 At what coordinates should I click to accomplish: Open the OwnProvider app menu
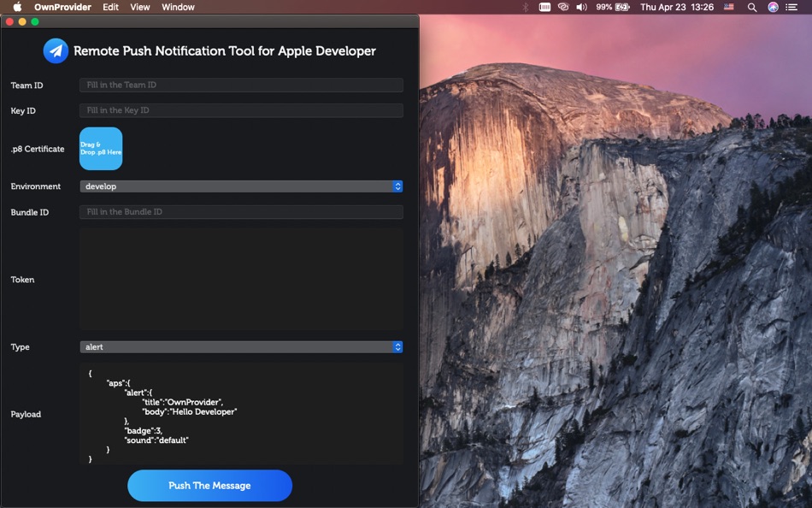(x=62, y=7)
